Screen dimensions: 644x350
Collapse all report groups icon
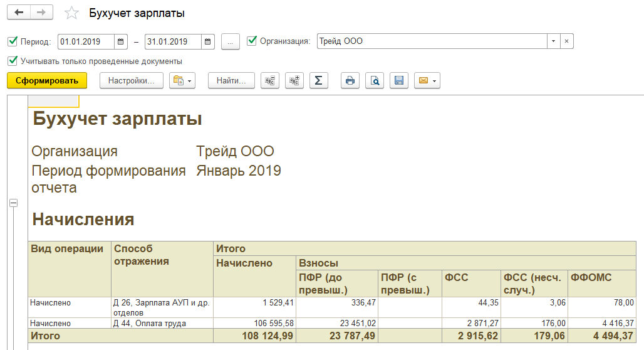(x=271, y=80)
